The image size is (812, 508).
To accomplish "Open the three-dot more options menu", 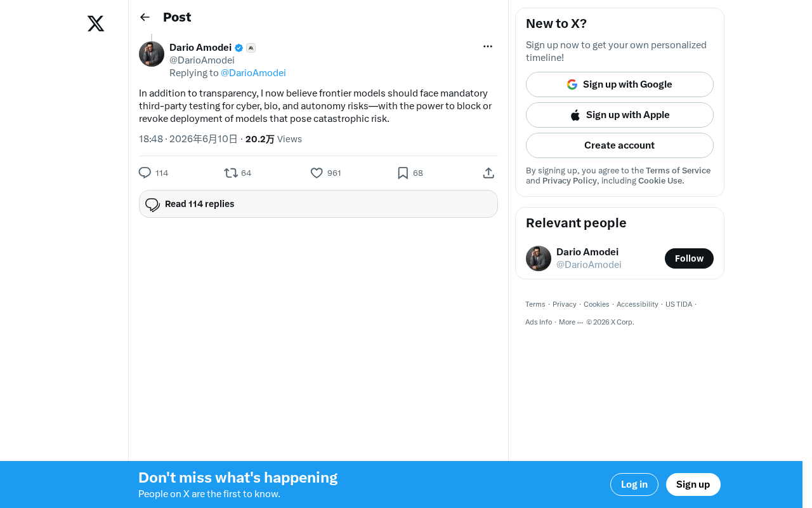I will (x=488, y=46).
